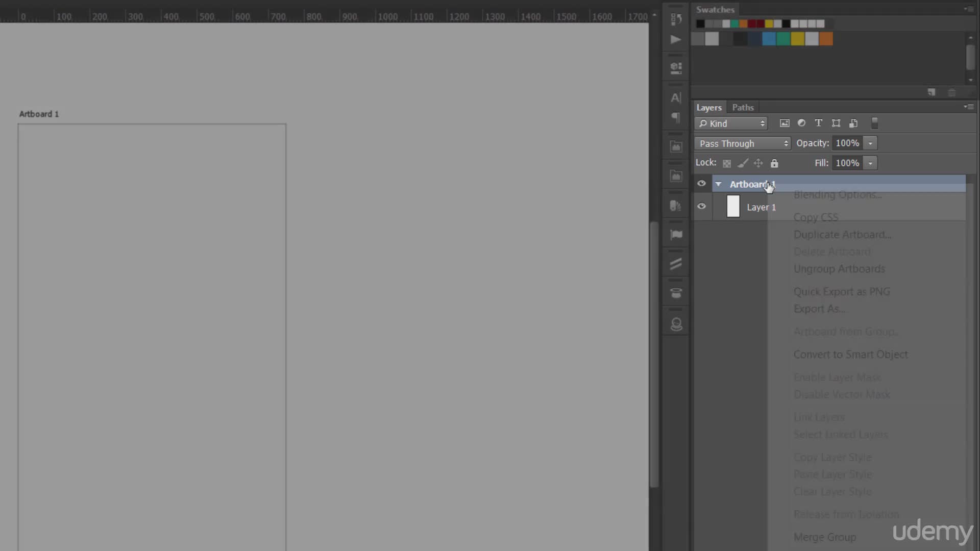Filter for type layers in the Layers panel

tap(818, 123)
